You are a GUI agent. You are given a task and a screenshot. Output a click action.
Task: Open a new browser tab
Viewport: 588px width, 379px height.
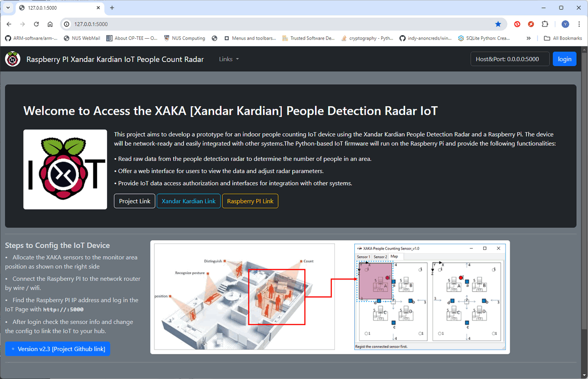pyautogui.click(x=112, y=8)
